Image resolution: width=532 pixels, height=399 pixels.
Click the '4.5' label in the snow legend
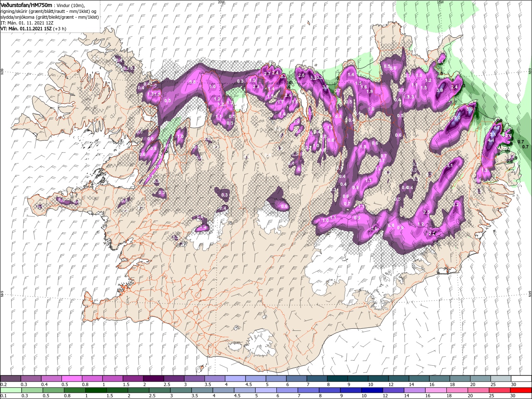pos(249,384)
